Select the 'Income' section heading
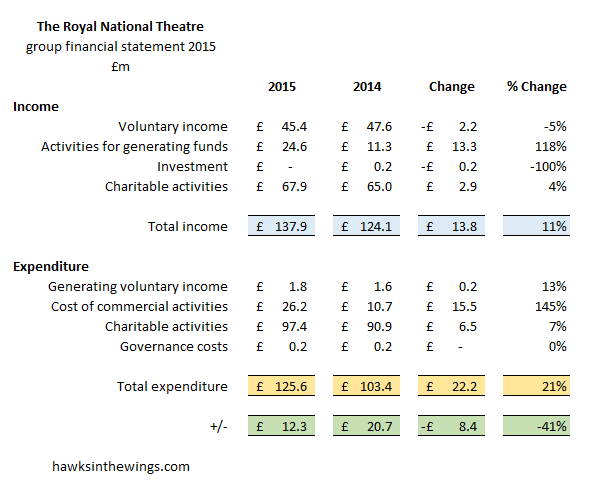This screenshot has width=590, height=491. pyautogui.click(x=36, y=106)
